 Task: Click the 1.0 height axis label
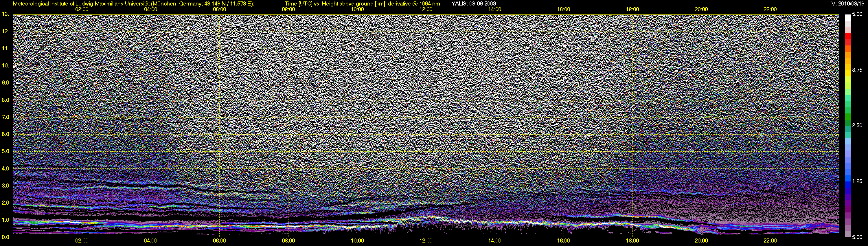click(x=5, y=220)
